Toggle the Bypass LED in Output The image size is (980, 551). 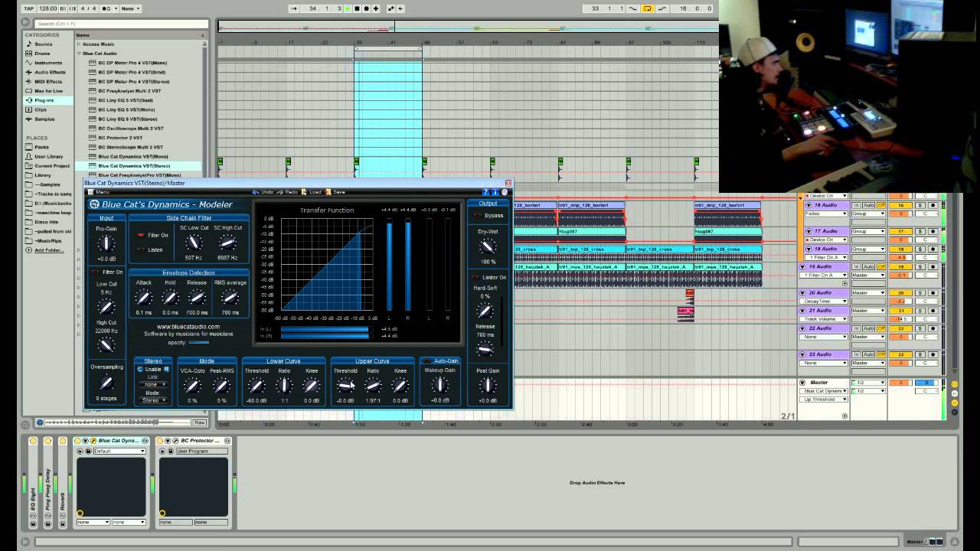pos(479,216)
